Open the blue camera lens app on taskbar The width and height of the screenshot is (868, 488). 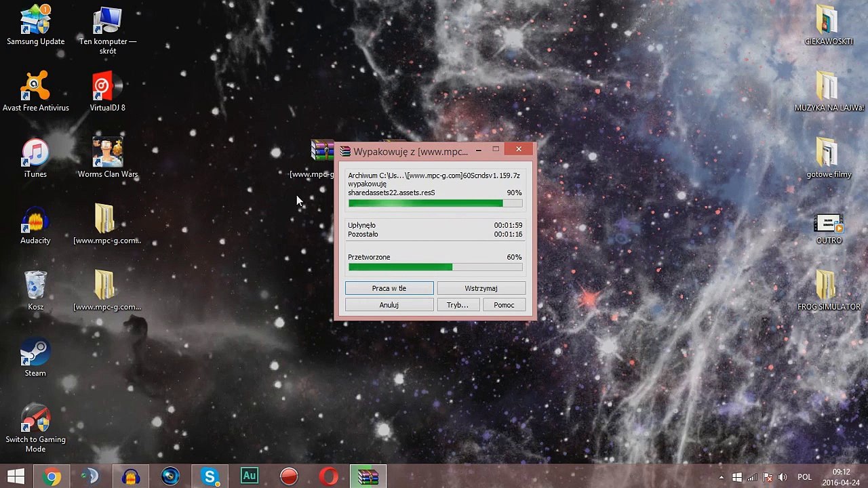coord(170,476)
